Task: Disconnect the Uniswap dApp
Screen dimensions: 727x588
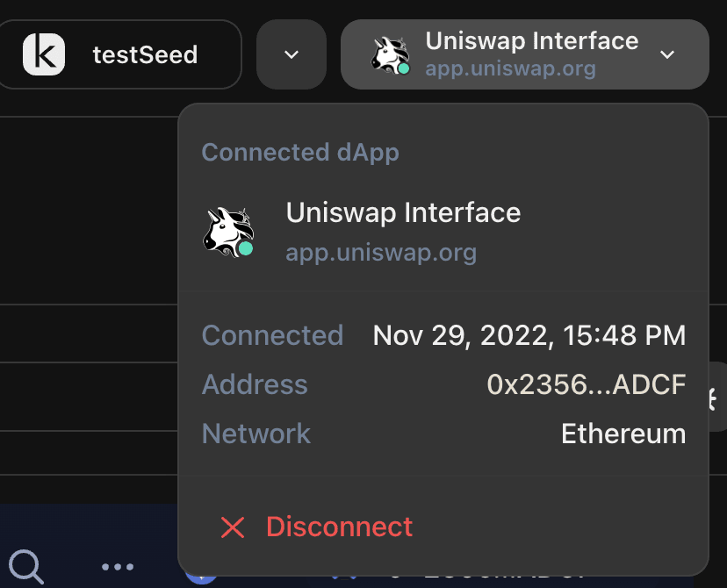Action: 316,527
